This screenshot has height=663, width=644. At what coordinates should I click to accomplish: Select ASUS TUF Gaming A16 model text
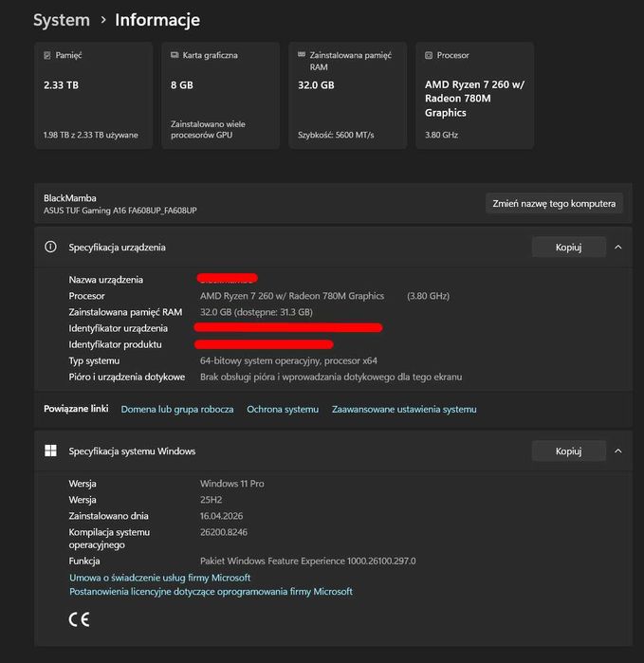click(120, 211)
